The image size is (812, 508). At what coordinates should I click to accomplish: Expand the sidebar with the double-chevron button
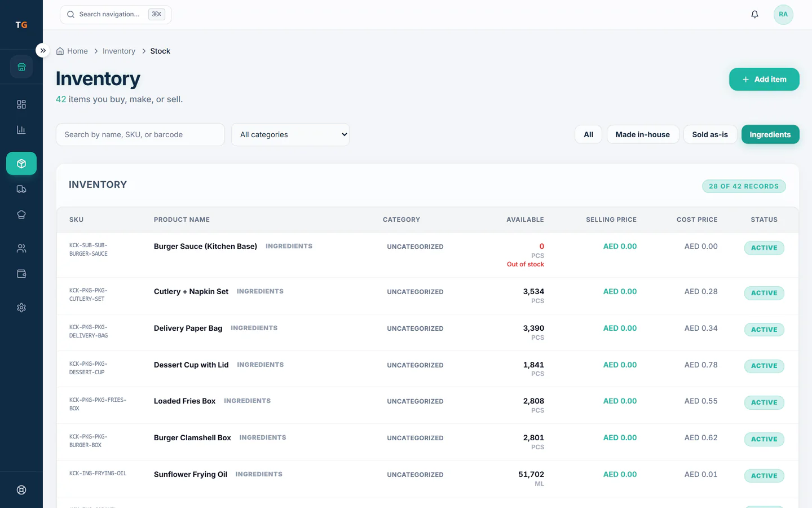pyautogui.click(x=43, y=51)
